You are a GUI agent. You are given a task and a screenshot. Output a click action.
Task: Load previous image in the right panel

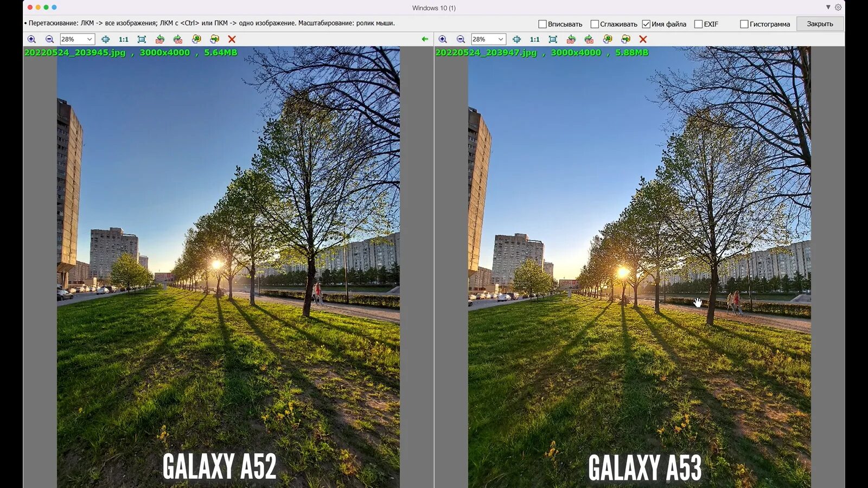click(608, 39)
